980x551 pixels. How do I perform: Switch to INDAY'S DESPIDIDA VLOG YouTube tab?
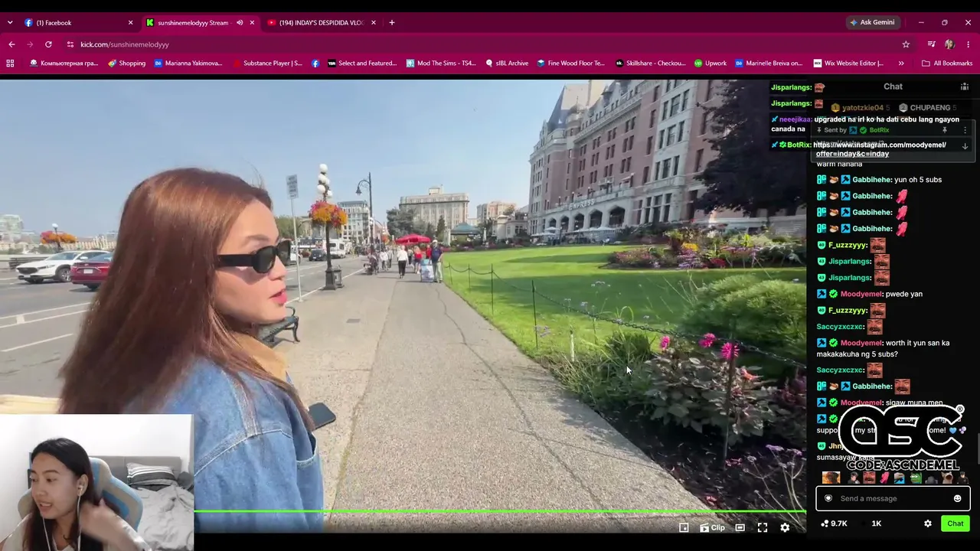pyautogui.click(x=322, y=22)
